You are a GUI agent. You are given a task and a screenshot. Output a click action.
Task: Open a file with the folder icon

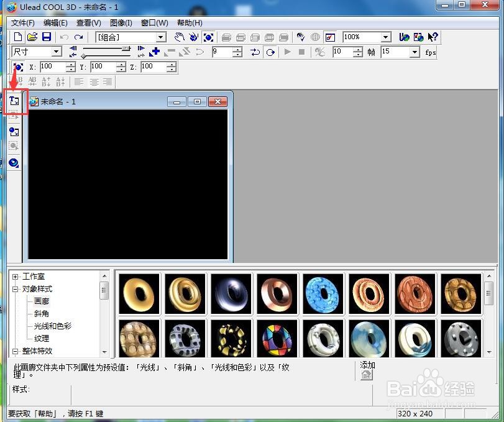(32, 37)
